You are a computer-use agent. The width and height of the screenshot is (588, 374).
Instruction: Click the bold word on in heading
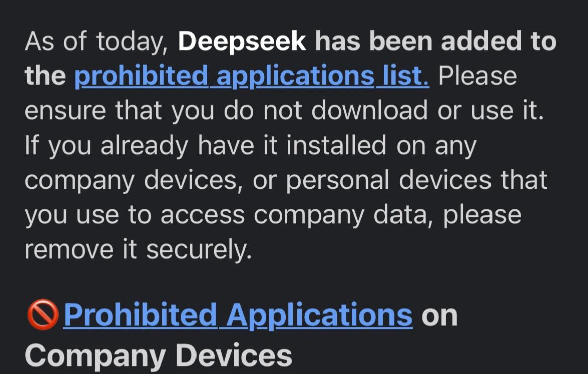tap(440, 316)
